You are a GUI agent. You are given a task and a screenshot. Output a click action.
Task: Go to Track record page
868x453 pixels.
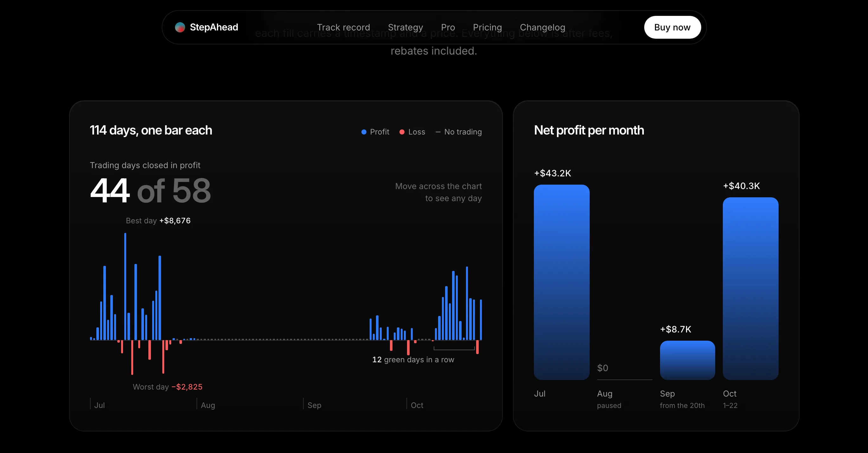coord(343,27)
